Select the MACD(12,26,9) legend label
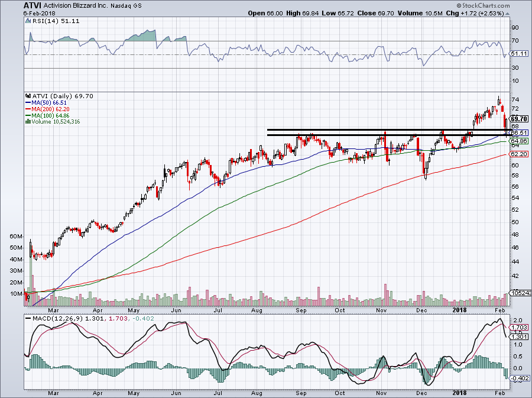 click(x=57, y=319)
